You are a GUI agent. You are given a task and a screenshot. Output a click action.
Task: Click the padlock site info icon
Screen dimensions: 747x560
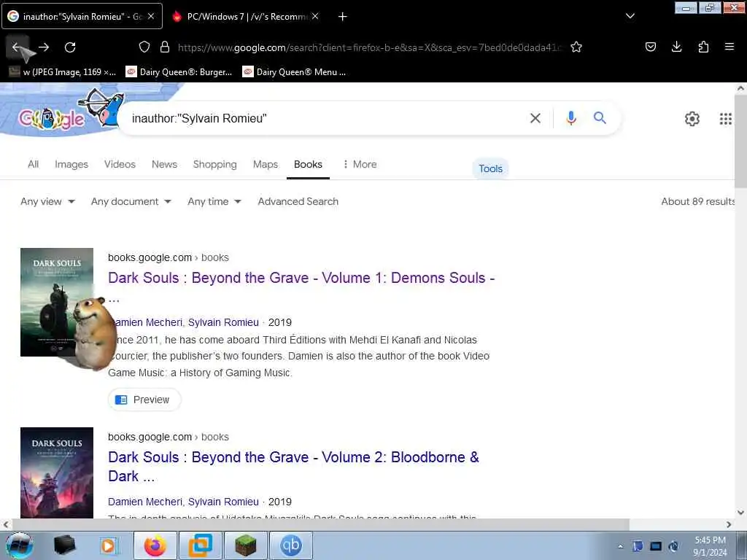[165, 47]
